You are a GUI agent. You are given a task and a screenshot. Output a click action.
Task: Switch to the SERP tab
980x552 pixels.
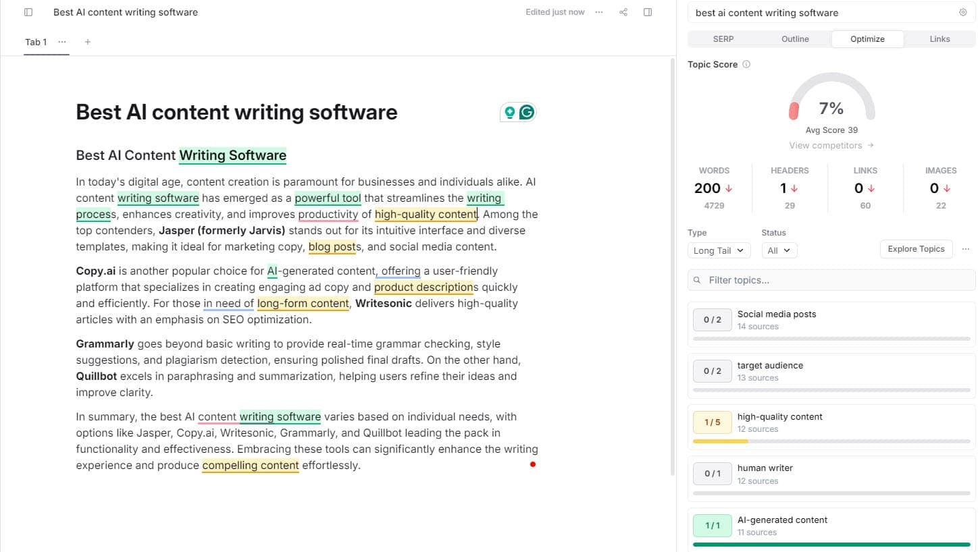[x=723, y=39]
